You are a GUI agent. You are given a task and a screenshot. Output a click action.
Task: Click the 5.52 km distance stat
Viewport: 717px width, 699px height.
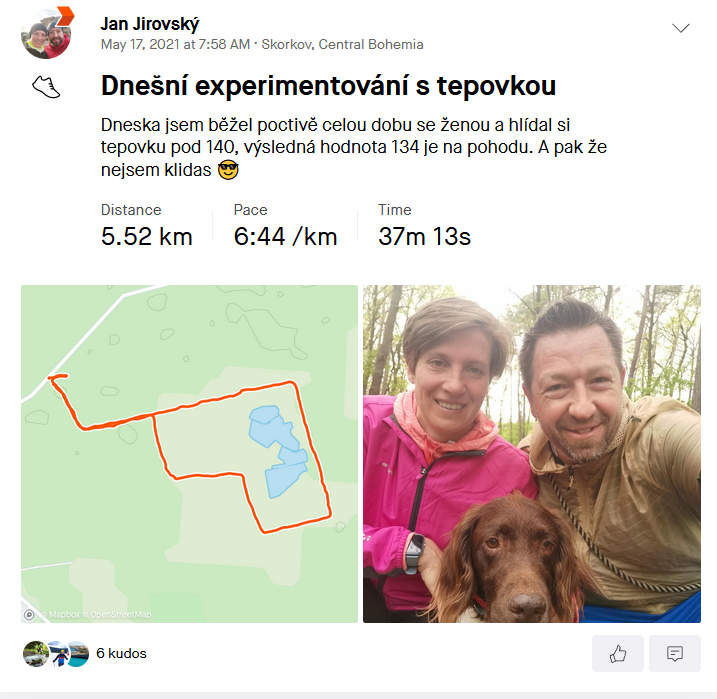(x=146, y=236)
